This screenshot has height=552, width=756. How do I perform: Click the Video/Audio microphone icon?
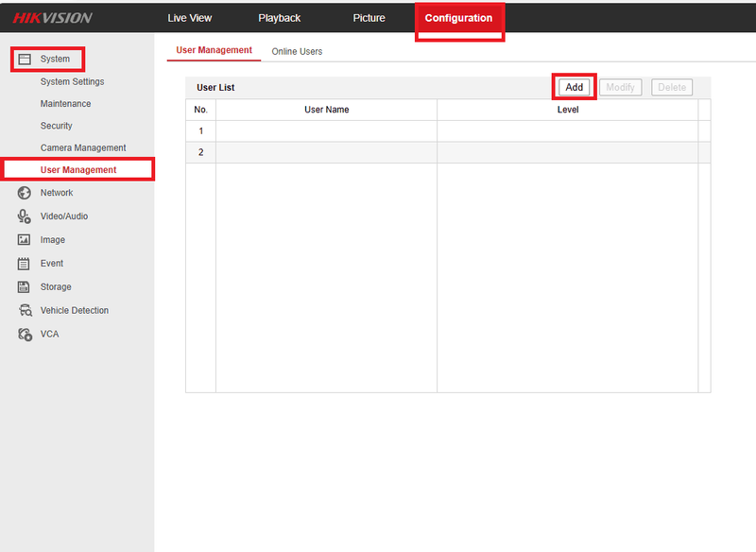25,216
